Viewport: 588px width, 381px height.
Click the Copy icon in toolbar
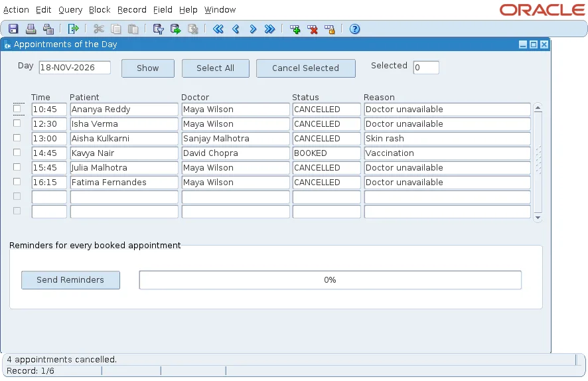(116, 29)
